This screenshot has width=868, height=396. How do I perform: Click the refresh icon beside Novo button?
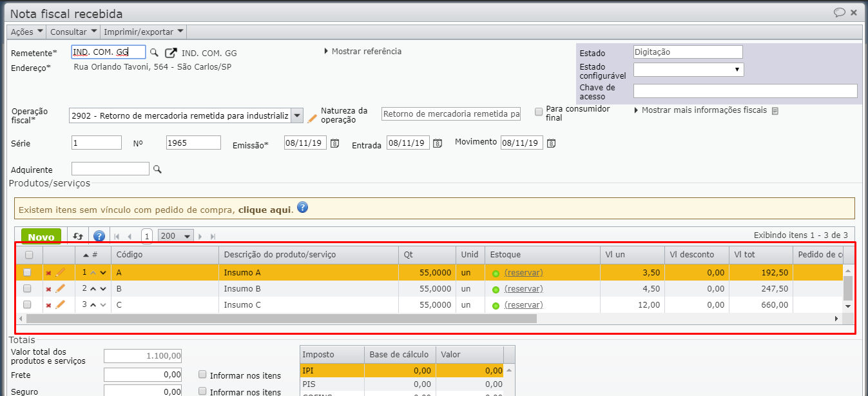click(78, 237)
